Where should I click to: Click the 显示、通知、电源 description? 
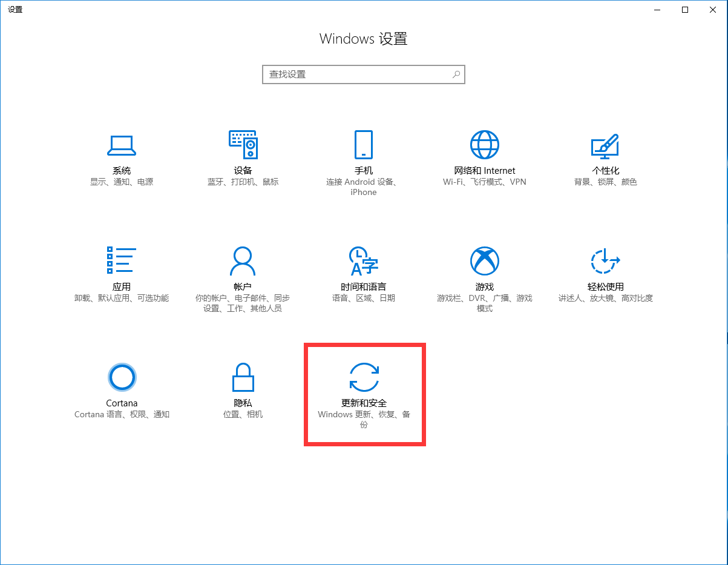click(x=122, y=182)
